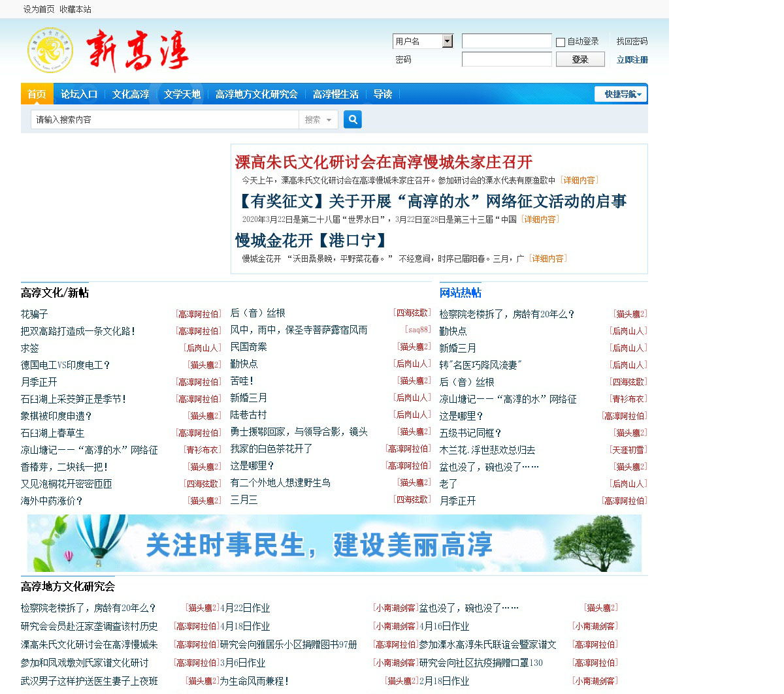Screen dimensions: 784x694
Task: Open the 快捷导航 dropdown menu
Action: click(x=621, y=94)
